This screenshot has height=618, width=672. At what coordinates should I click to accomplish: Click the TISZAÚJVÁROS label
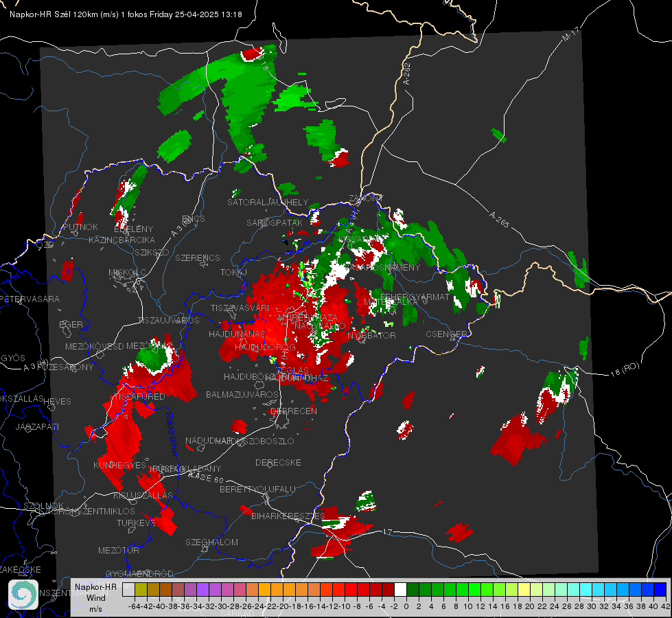[168, 321]
